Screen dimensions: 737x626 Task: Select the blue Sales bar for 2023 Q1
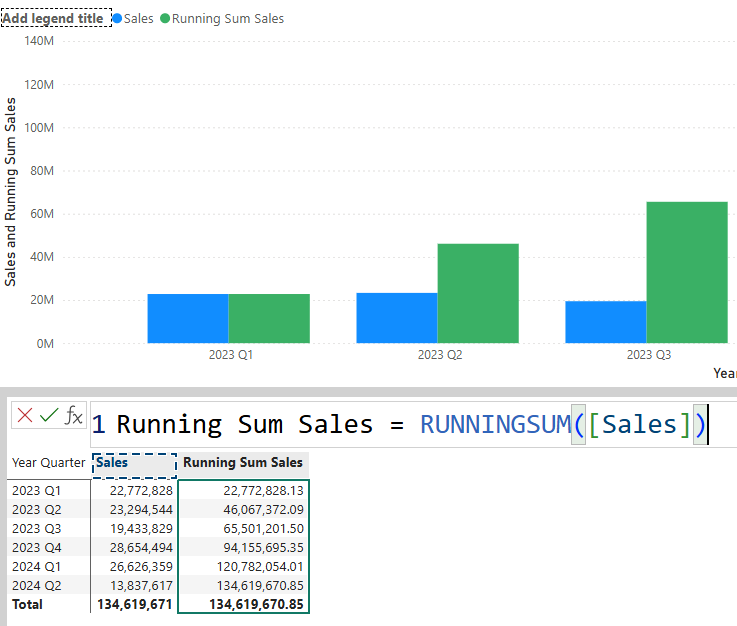pos(188,319)
